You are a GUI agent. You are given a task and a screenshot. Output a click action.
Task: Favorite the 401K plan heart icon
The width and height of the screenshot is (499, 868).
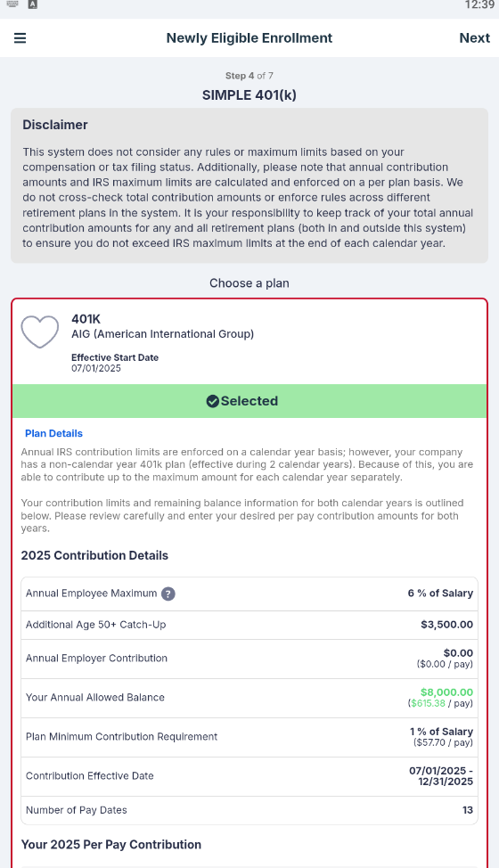coord(40,332)
